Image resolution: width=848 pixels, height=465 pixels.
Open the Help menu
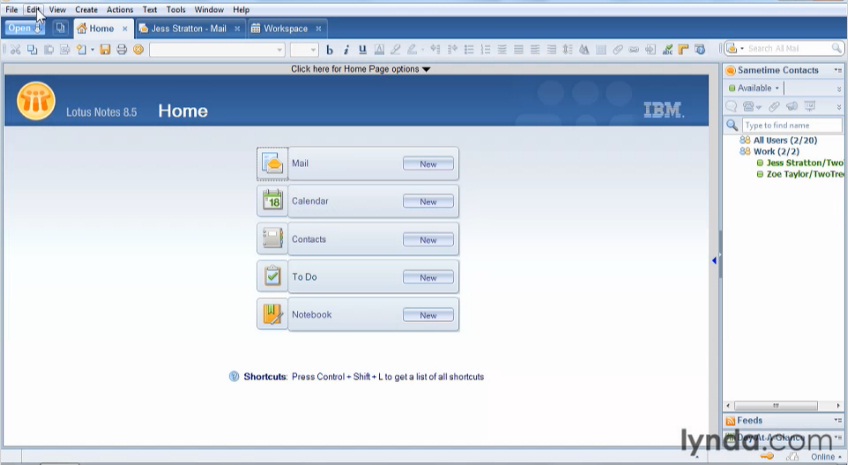click(x=241, y=10)
